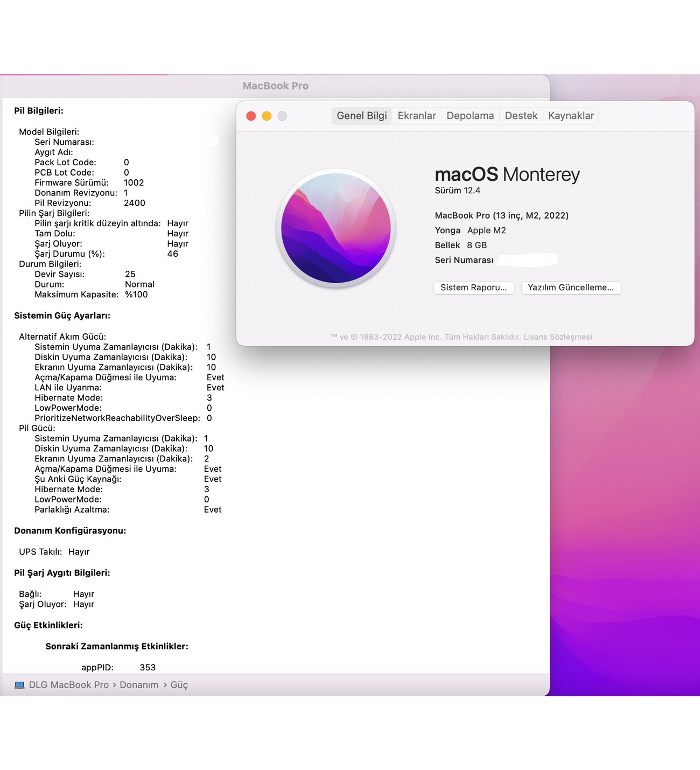The width and height of the screenshot is (700, 770).
Task: Click the Pil Gücü label
Action: (37, 429)
